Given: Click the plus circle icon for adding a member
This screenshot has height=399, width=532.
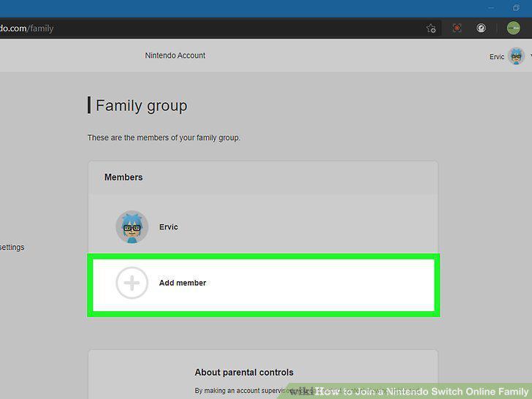Looking at the screenshot, I should click(132, 283).
